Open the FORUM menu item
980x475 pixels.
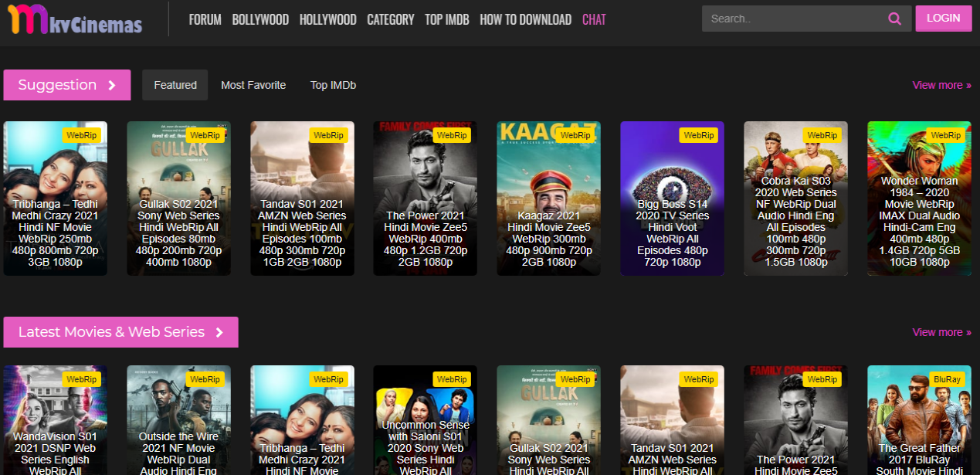click(205, 19)
